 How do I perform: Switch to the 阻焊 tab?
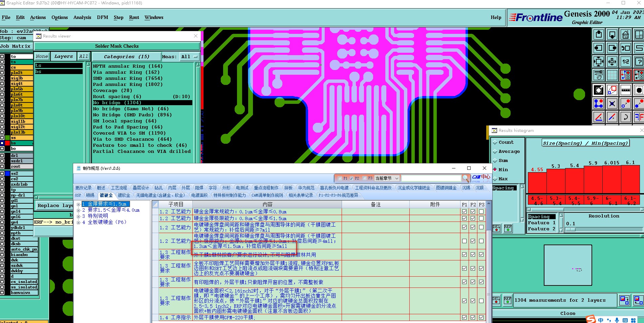click(199, 188)
